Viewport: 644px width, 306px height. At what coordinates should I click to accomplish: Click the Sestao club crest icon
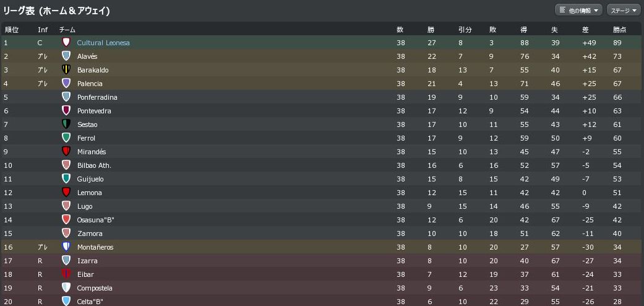(66, 125)
